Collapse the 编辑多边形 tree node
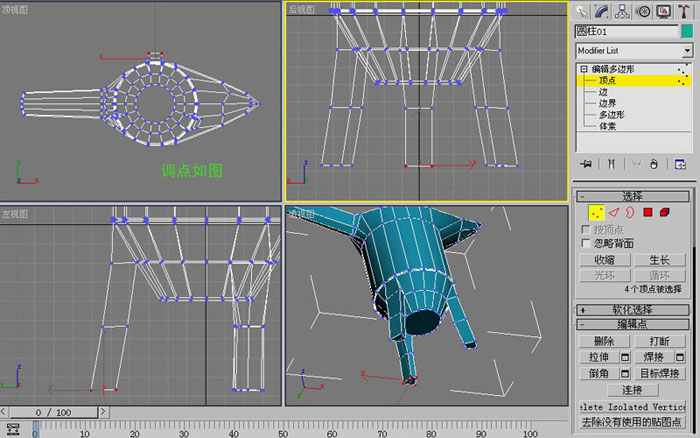700x438 pixels. 583,69
